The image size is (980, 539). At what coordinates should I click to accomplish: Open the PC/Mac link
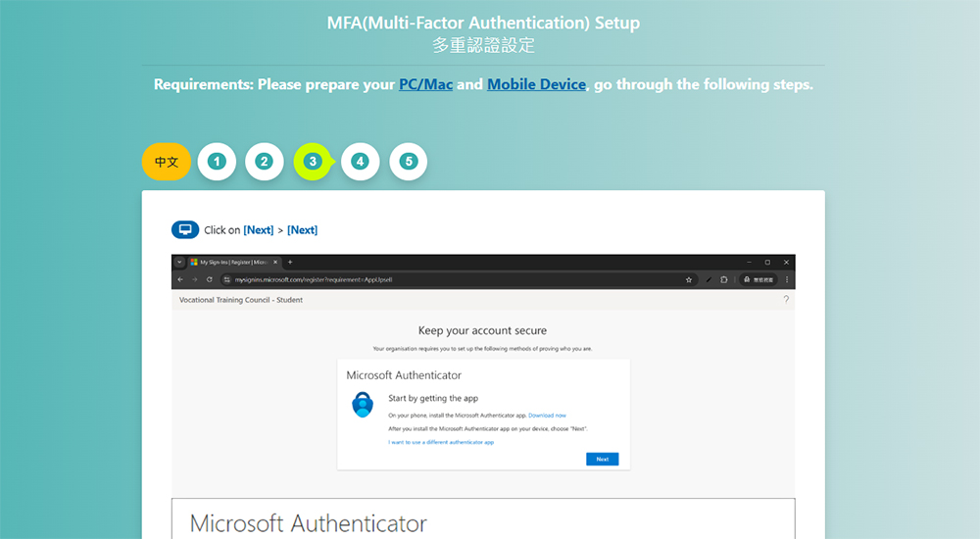click(x=425, y=84)
